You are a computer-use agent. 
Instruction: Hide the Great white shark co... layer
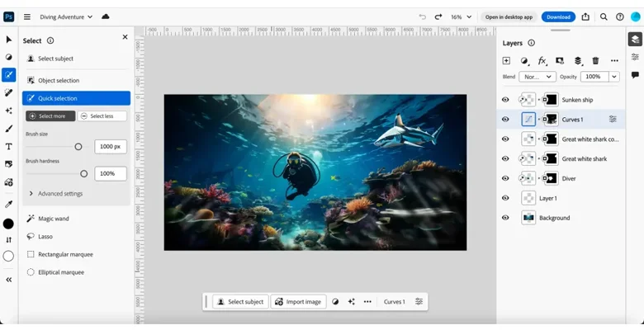505,139
